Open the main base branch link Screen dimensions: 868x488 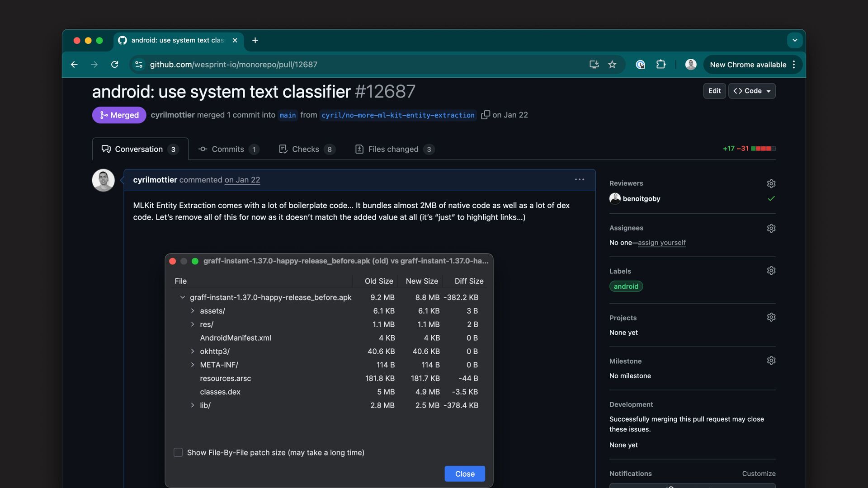coord(288,115)
